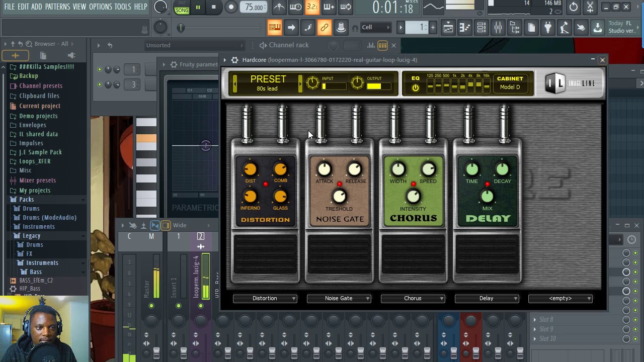Open the TOOLS menu

point(123,7)
